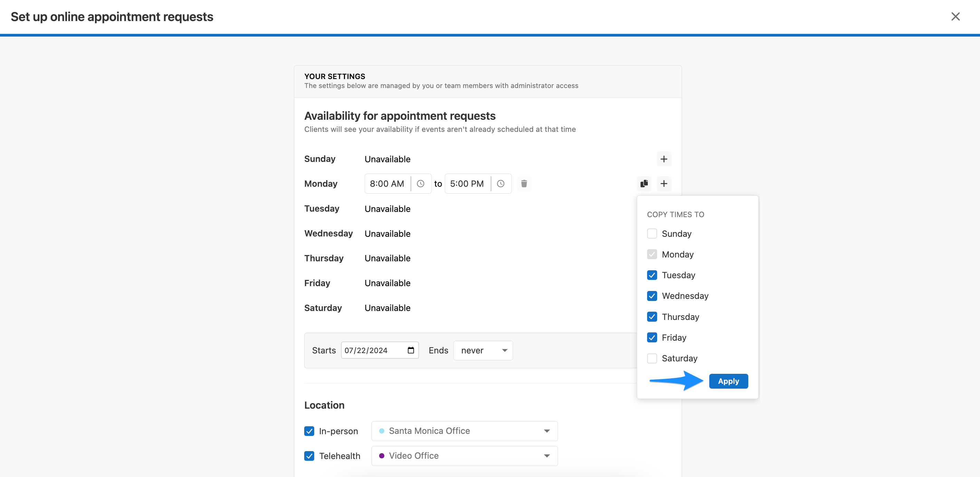Click Sunday's Unavailable text
980x477 pixels.
387,159
